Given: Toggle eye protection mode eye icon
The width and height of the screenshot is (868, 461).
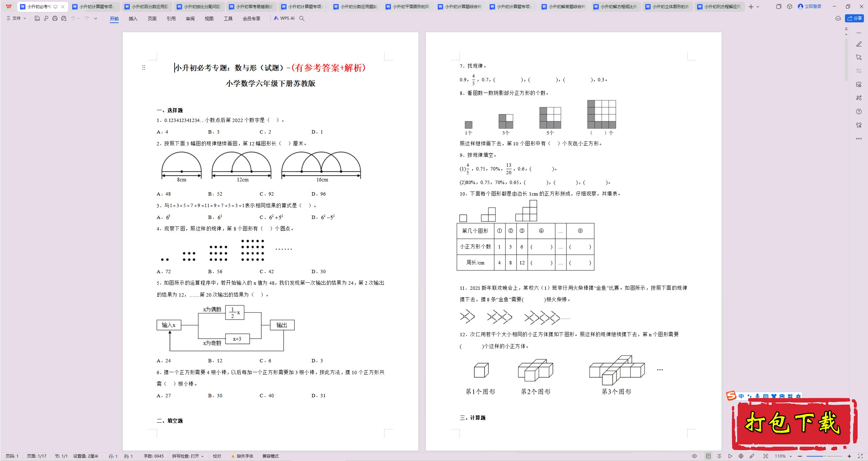Looking at the screenshot, I should [694, 456].
